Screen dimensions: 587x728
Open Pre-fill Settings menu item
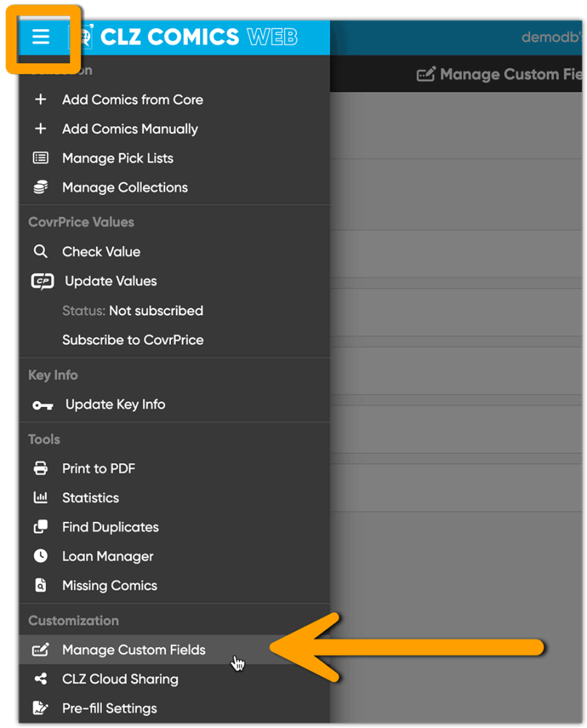coord(110,708)
